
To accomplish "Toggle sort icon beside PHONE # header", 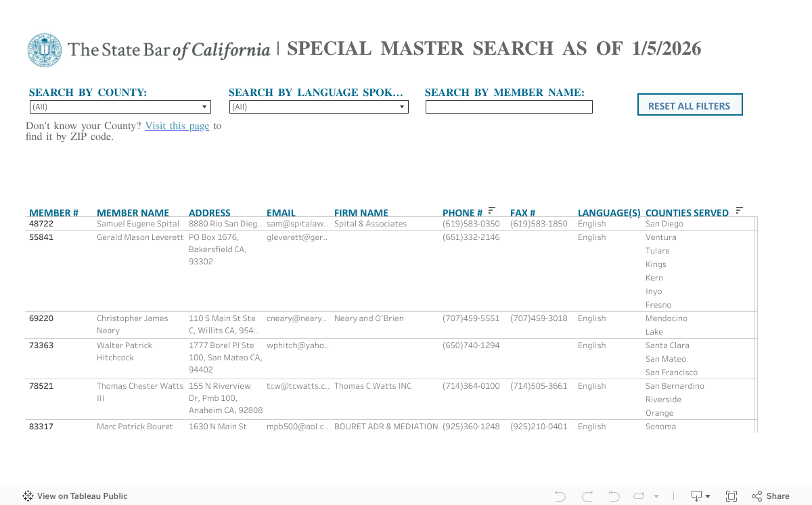I will [x=492, y=210].
